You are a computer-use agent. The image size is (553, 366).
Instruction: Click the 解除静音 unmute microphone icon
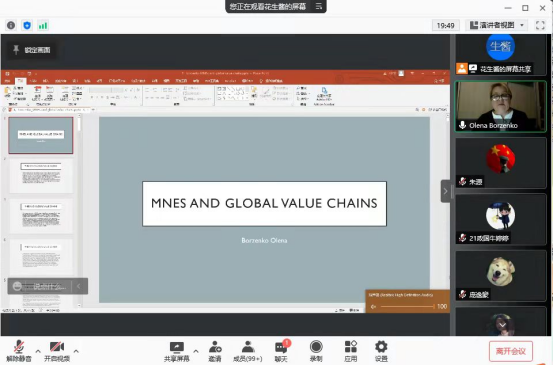click(19, 347)
